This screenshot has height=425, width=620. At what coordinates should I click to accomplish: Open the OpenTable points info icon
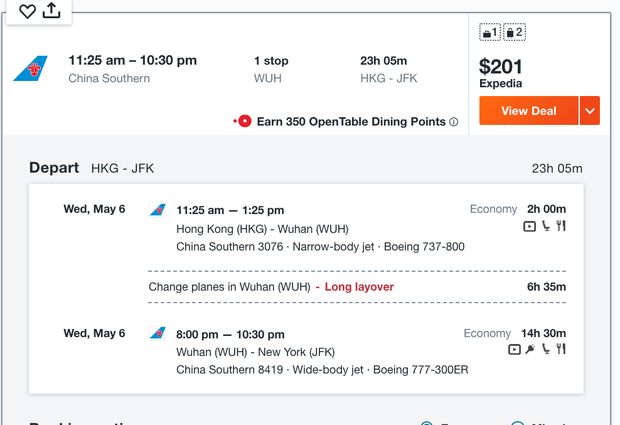[454, 122]
